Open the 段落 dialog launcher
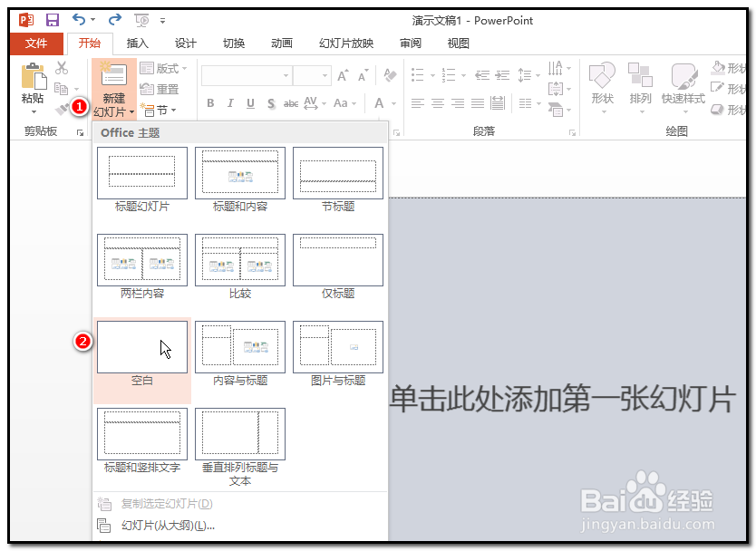 pyautogui.click(x=572, y=132)
